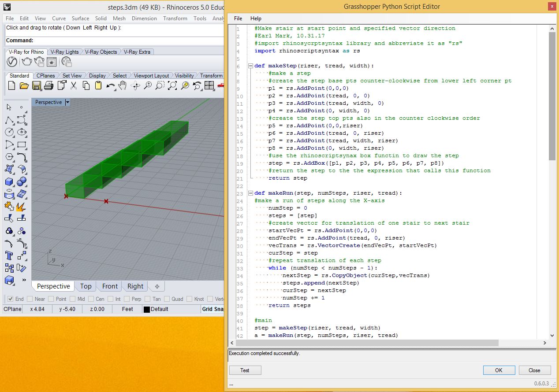Click the Close button in script editor
This screenshot has height=392, width=559.
(x=534, y=370)
